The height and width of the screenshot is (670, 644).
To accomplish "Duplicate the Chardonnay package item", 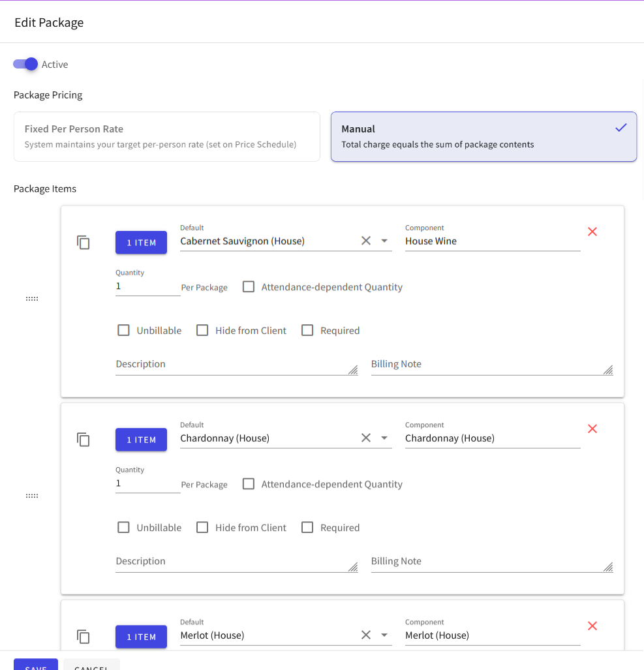I will [84, 439].
